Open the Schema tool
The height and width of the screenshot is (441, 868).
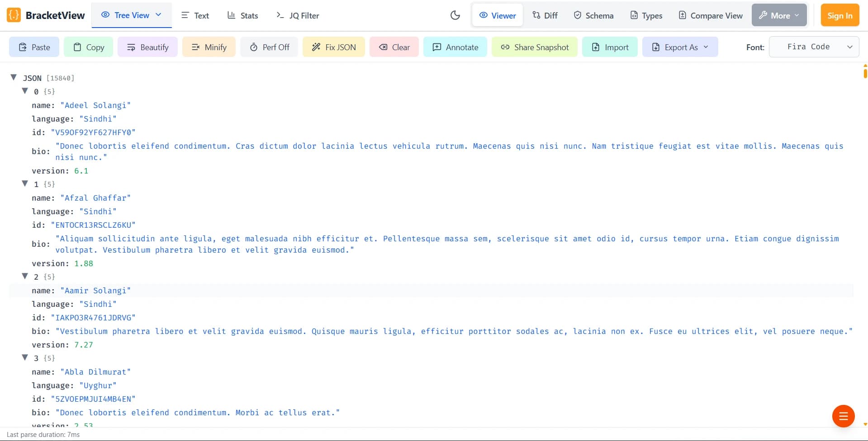594,15
